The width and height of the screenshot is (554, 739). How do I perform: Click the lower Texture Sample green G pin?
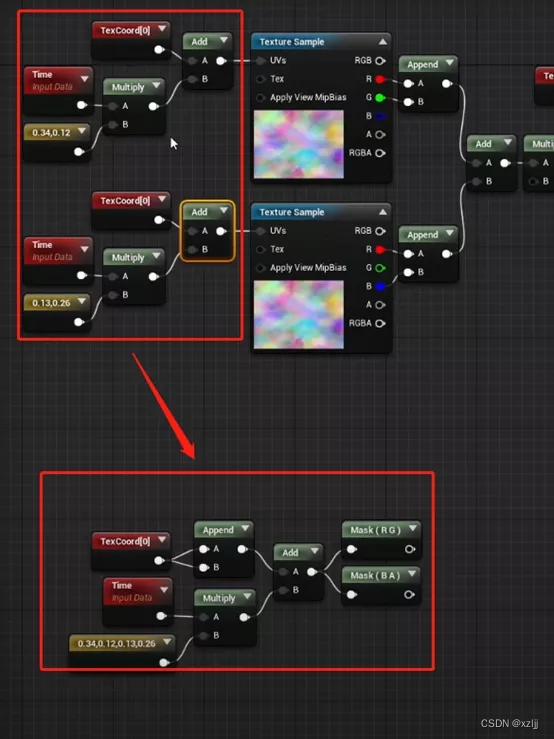click(x=380, y=268)
